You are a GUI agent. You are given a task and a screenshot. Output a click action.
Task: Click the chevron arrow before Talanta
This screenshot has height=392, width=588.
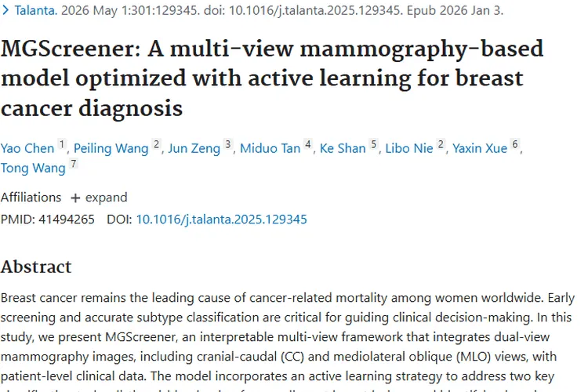pos(5,12)
